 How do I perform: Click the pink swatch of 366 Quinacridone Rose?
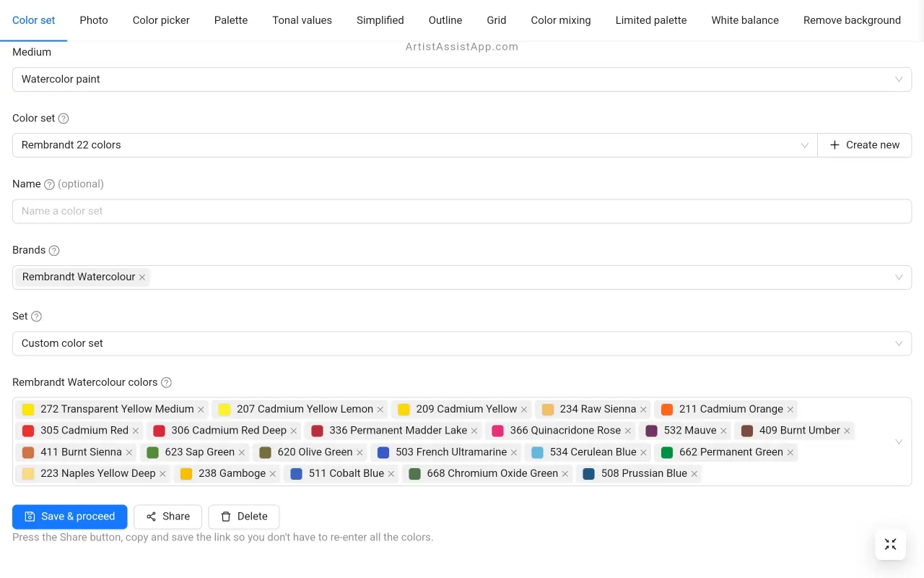[x=497, y=431]
